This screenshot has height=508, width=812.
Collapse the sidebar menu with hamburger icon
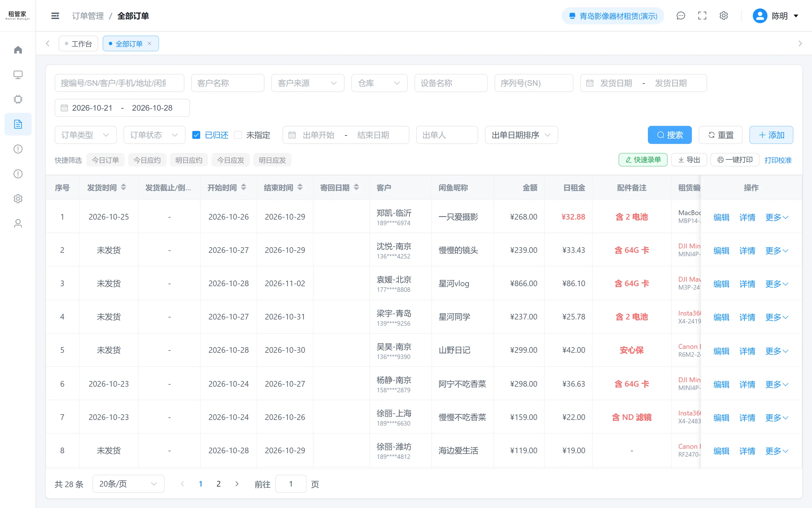pyautogui.click(x=55, y=16)
